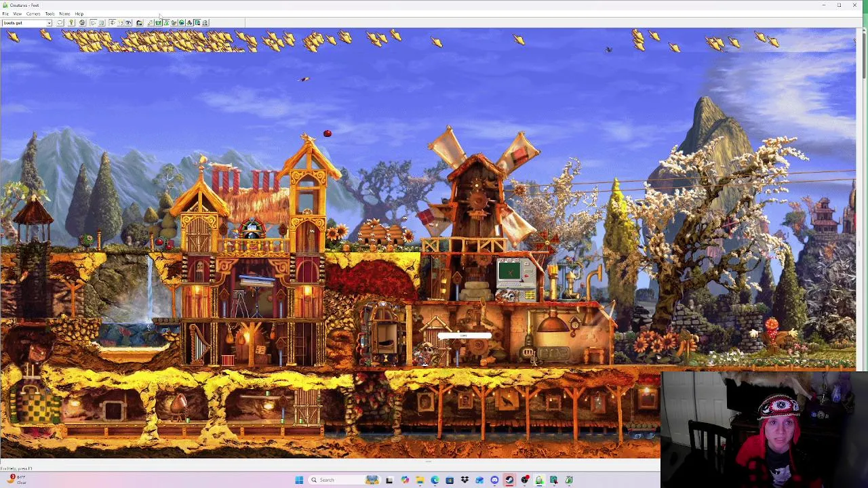Image resolution: width=868 pixels, height=488 pixels.
Task: Click the play toolbar button
Action: point(93,22)
